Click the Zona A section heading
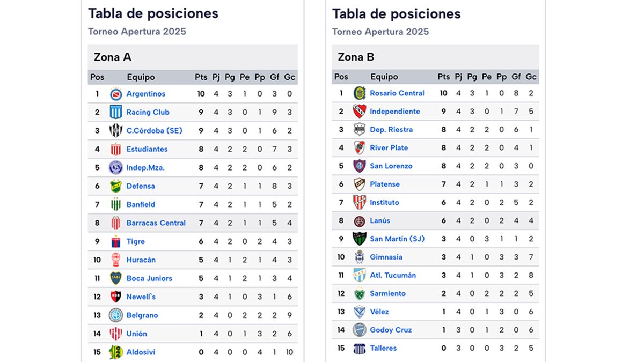Viewport: 644px width, 362px height. click(x=113, y=57)
